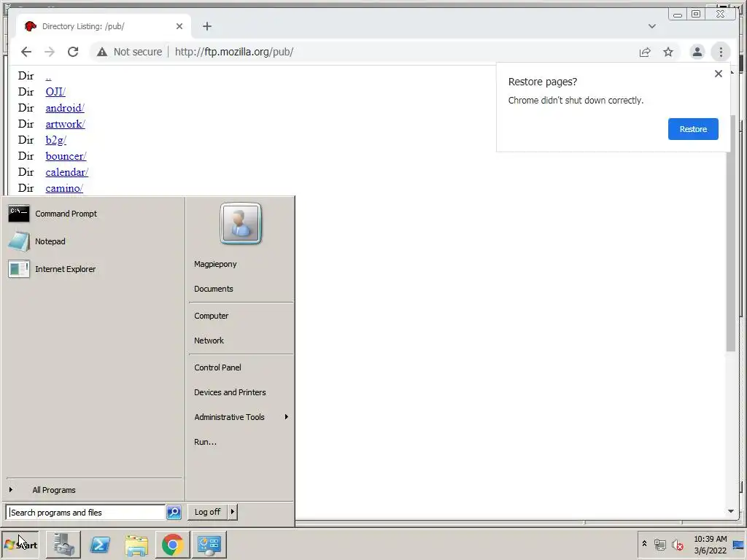This screenshot has width=747, height=560.
Task: Click the scrollbar down arrow
Action: point(731,511)
